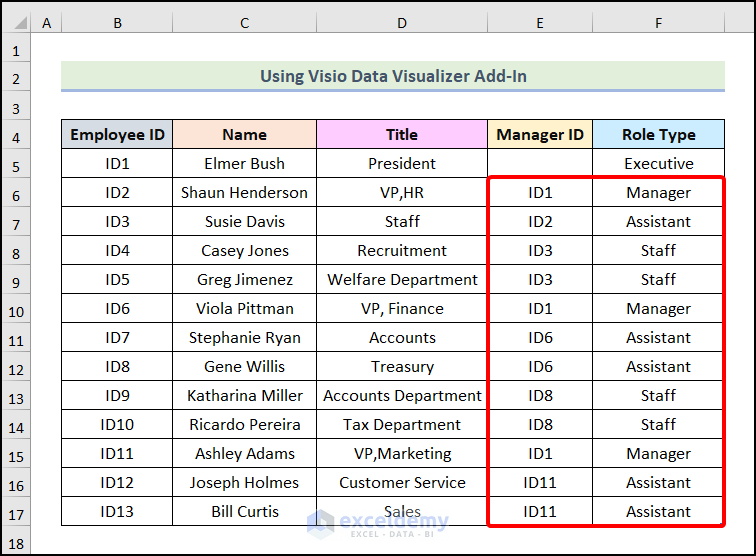Select the Employee ID header cell
756x556 pixels.
[117, 134]
